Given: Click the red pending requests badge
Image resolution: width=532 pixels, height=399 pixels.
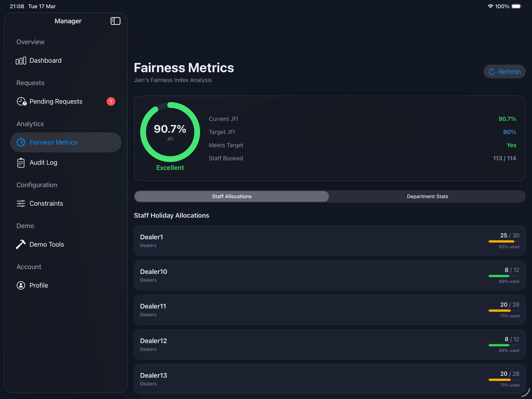Looking at the screenshot, I should tap(111, 101).
